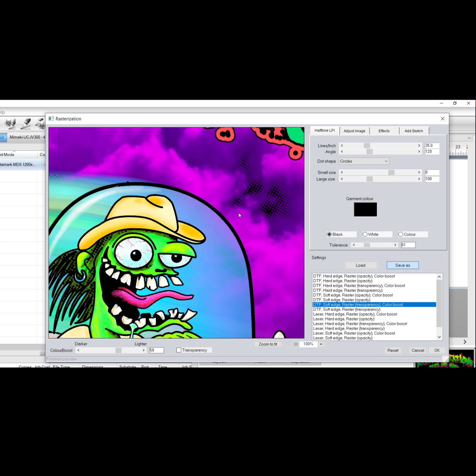Decrease Large size with left arrow
This screenshot has height=476, width=476.
click(x=342, y=179)
